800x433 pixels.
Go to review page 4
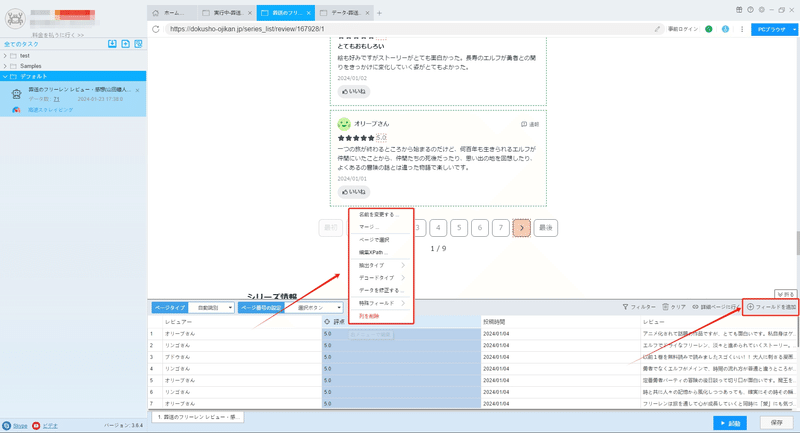[x=438, y=228]
